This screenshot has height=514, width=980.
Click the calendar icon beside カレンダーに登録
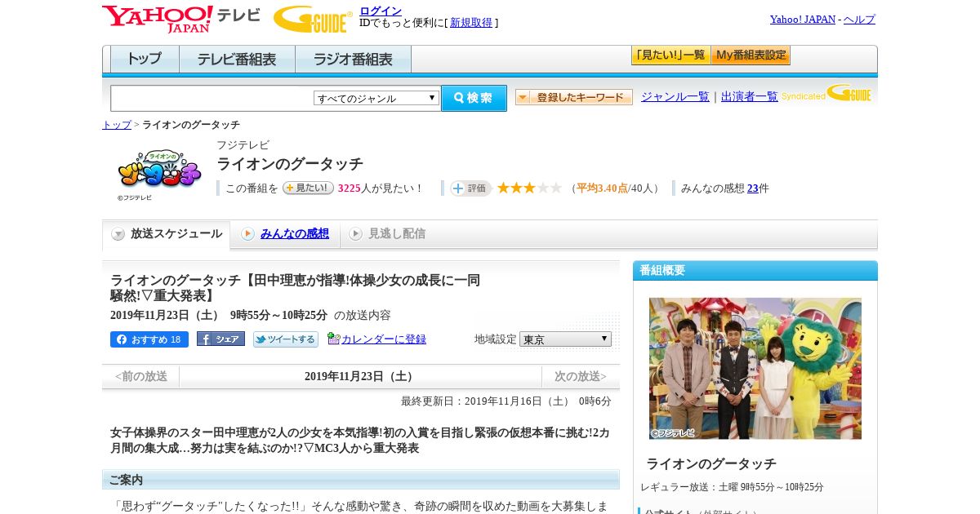tap(333, 339)
